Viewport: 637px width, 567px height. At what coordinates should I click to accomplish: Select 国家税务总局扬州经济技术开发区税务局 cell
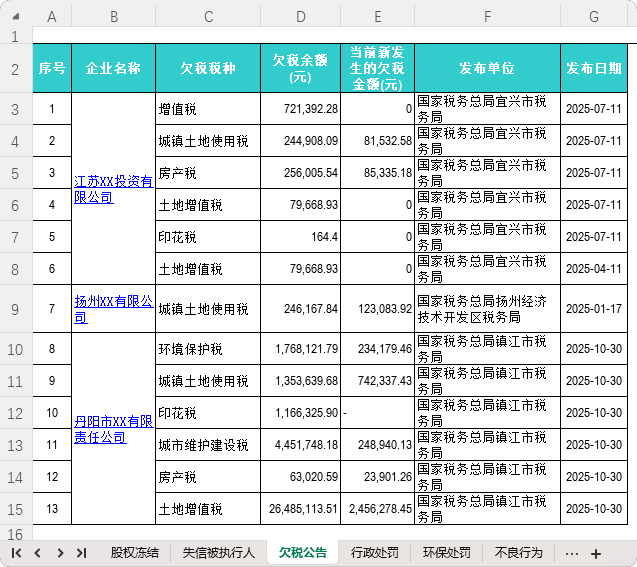(x=488, y=309)
